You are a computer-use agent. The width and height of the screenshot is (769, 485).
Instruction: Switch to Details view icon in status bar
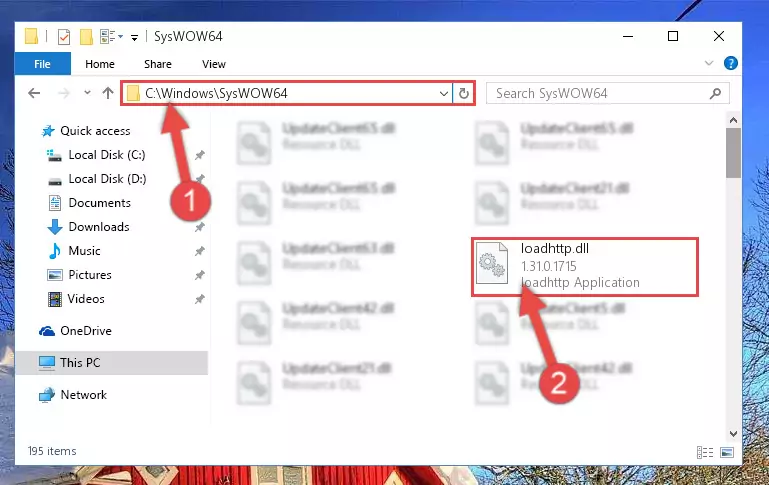click(705, 452)
